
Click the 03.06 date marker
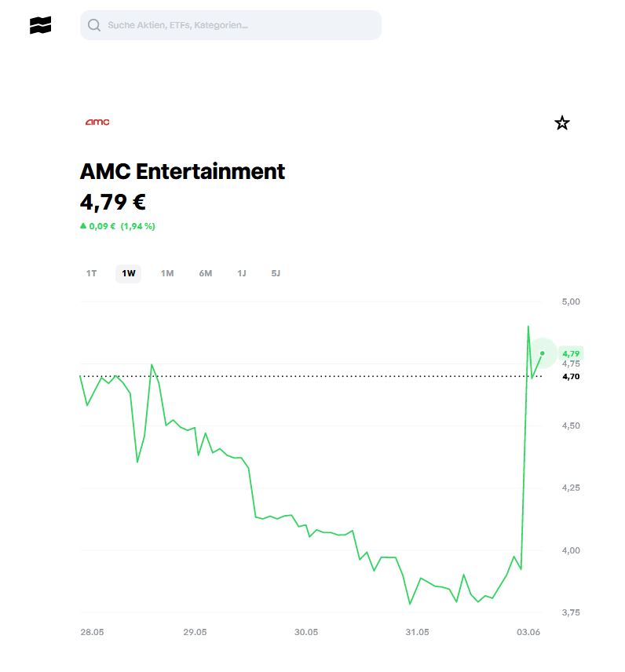coord(528,632)
